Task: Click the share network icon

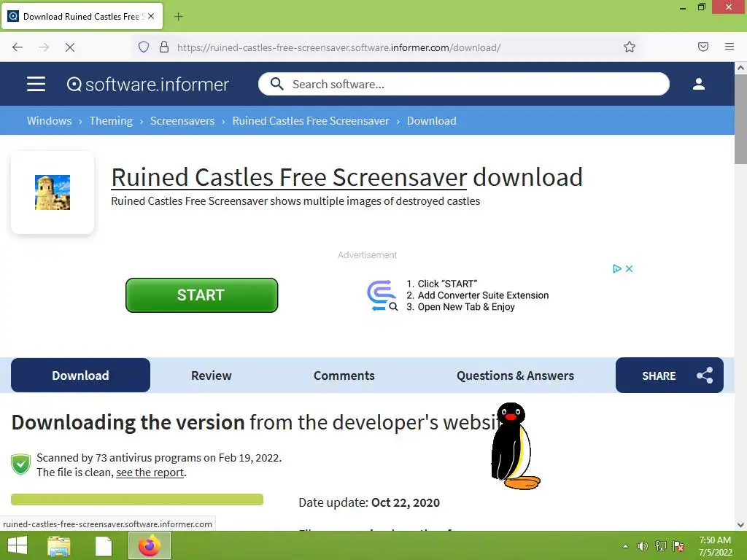Action: pyautogui.click(x=705, y=376)
